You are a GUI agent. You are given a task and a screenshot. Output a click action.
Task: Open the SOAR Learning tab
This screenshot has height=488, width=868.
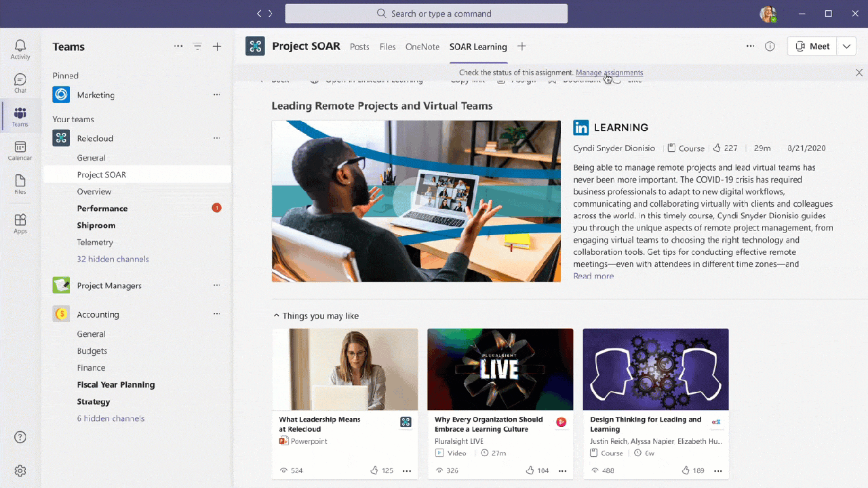tap(478, 47)
